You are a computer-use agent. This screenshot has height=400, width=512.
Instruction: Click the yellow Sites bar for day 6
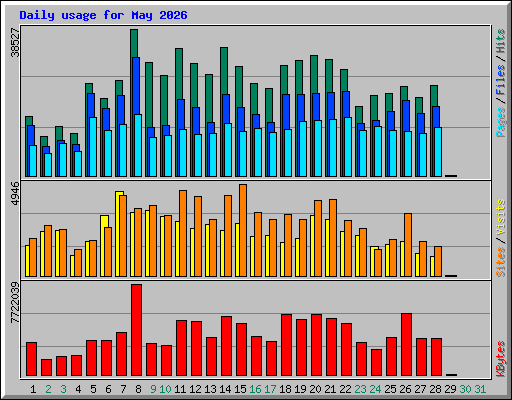pyautogui.click(x=104, y=222)
